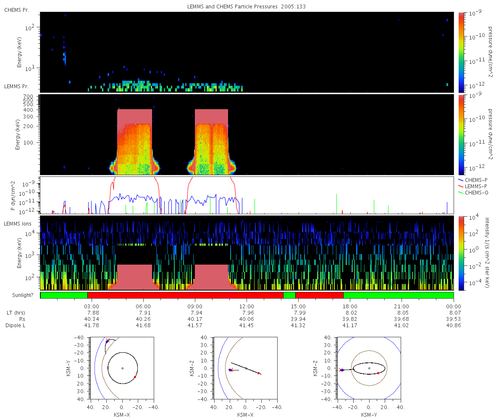Click the Dipole L row label

coord(16,325)
